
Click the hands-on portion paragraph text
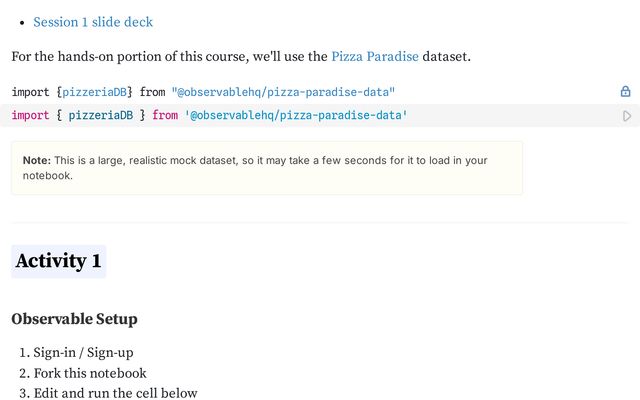pyautogui.click(x=241, y=56)
